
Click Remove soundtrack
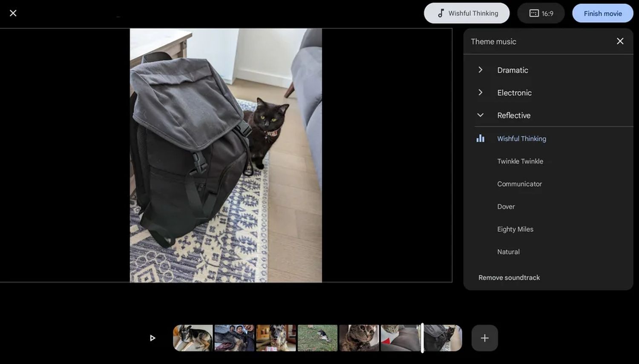tap(509, 278)
